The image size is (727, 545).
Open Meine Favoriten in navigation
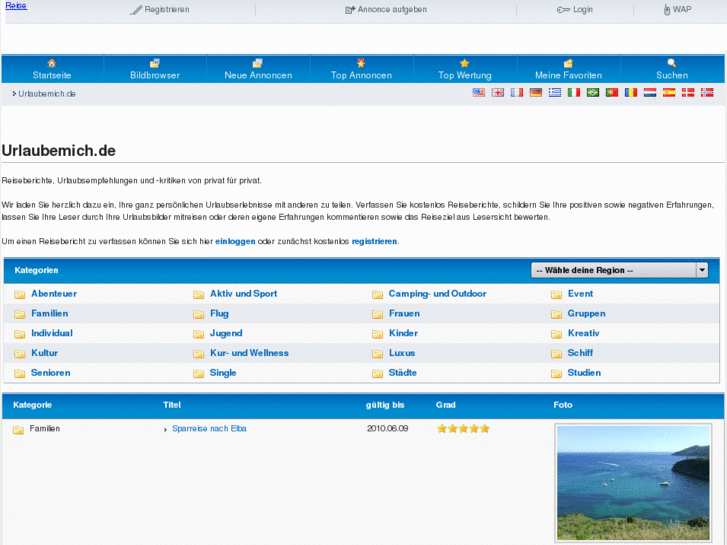coord(568,69)
